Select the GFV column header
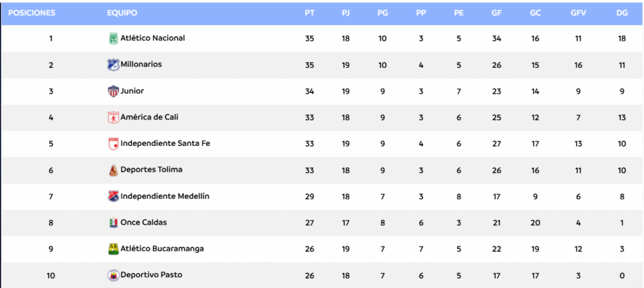 579,13
